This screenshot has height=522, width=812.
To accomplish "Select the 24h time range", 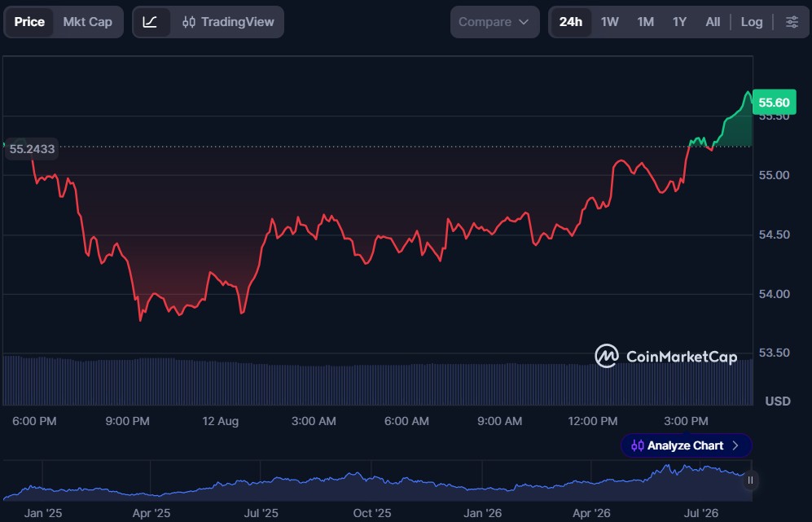I will (571, 22).
